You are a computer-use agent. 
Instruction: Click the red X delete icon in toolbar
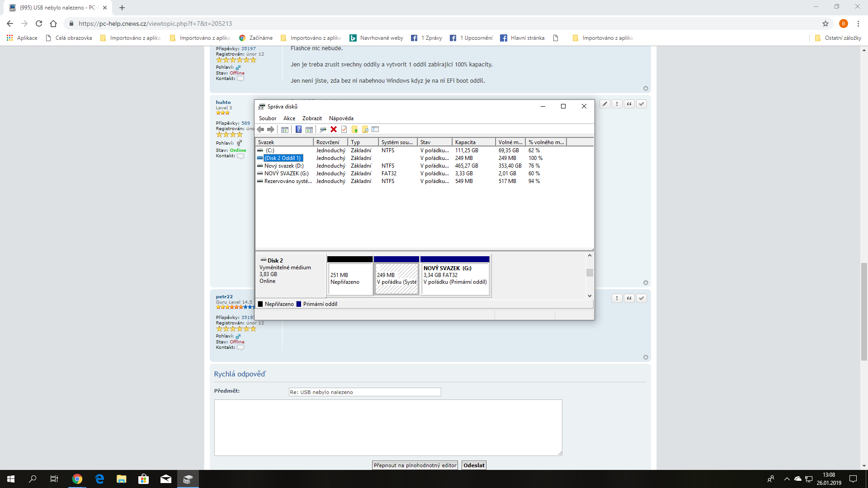(334, 130)
